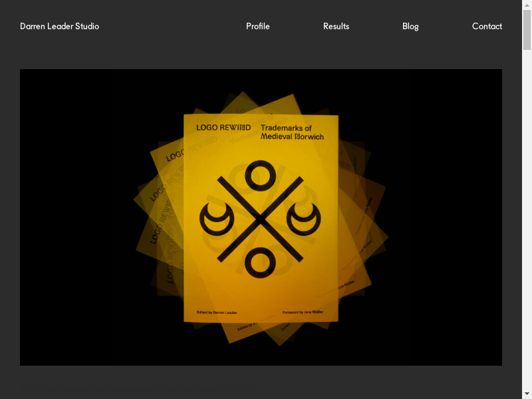Navigate to the Contact page
Screen dimensions: 532x399
[487, 27]
